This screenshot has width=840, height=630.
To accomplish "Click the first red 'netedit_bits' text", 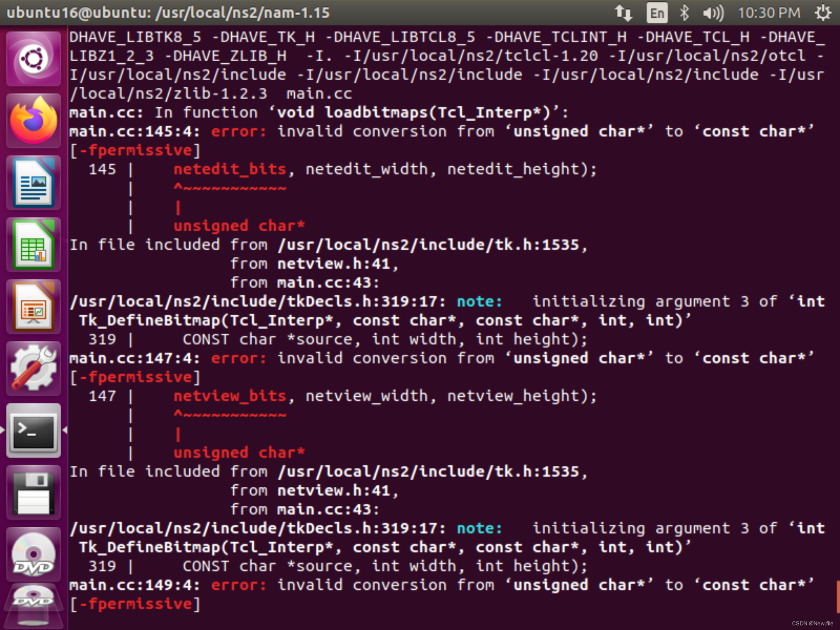I will coord(230,169).
